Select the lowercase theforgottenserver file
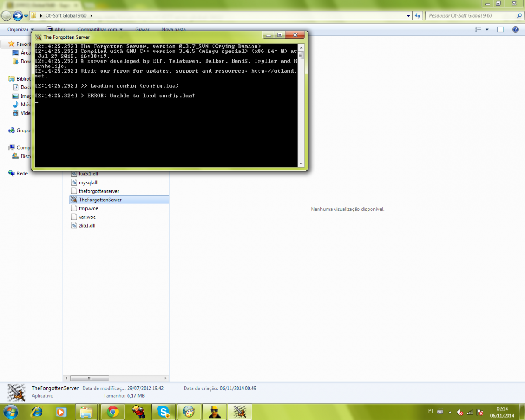Image resolution: width=525 pixels, height=420 pixels. point(95,191)
